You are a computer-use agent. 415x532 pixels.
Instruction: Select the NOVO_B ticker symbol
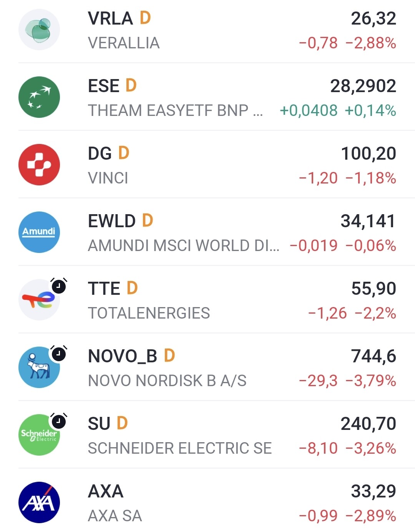[x=123, y=356]
